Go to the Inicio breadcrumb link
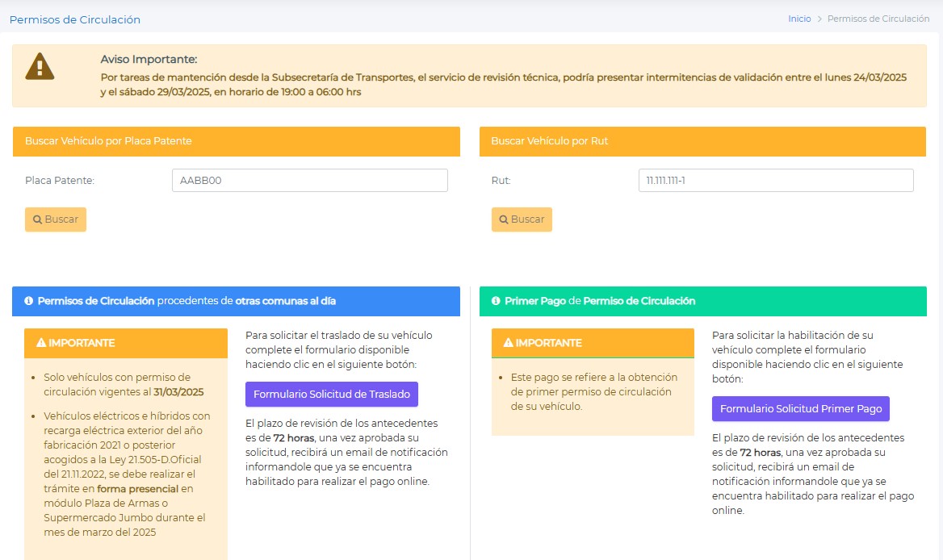The height and width of the screenshot is (560, 943). point(798,19)
